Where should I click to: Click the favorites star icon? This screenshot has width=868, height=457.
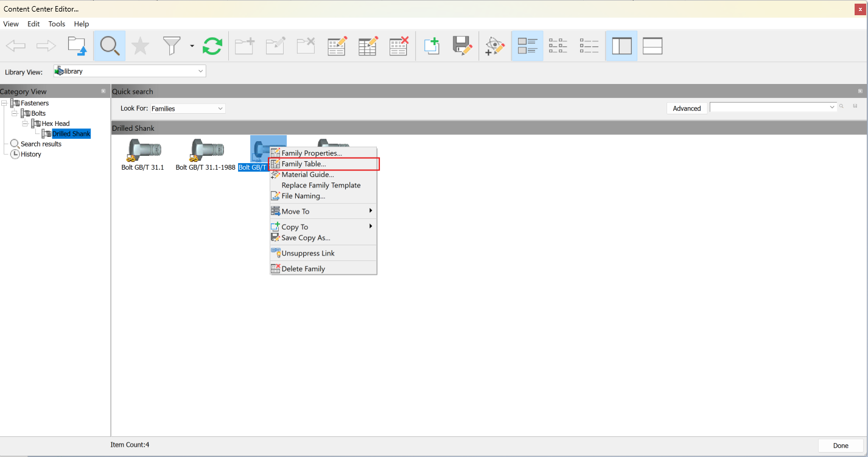pos(141,46)
